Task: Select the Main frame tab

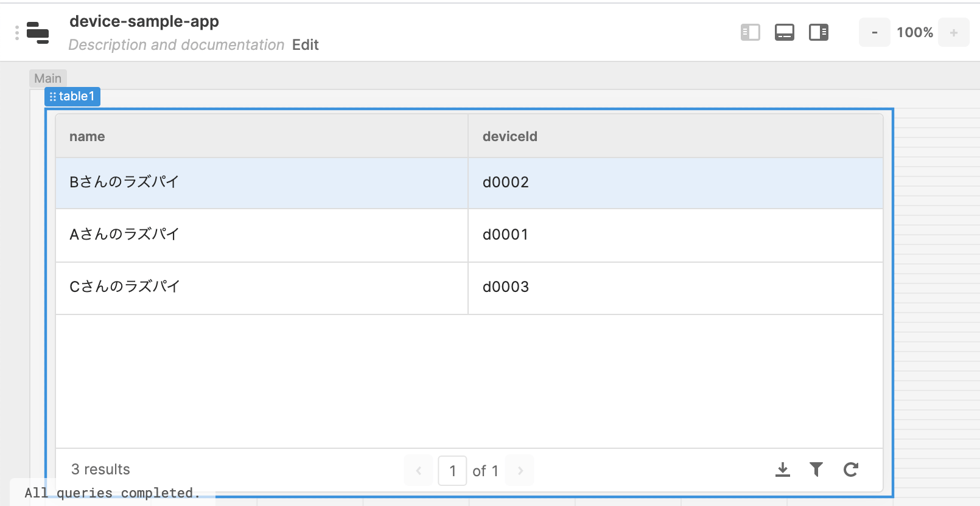Action: coord(47,78)
